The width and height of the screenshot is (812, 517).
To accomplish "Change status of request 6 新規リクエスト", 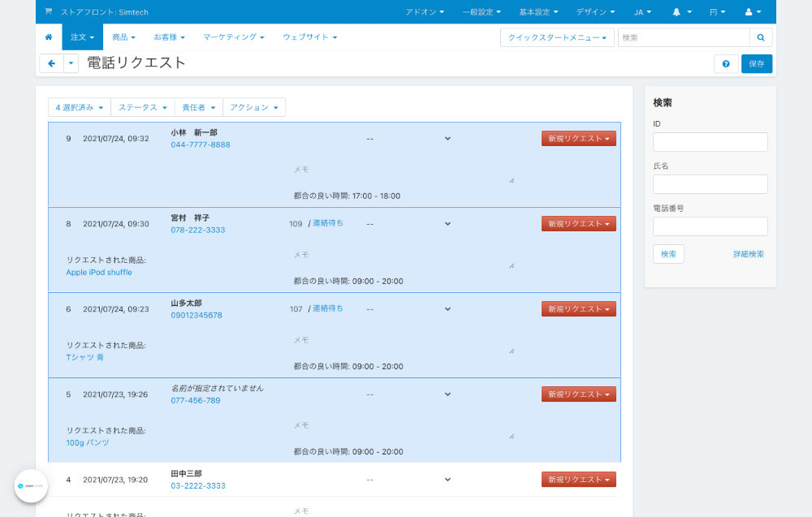I will tap(579, 309).
